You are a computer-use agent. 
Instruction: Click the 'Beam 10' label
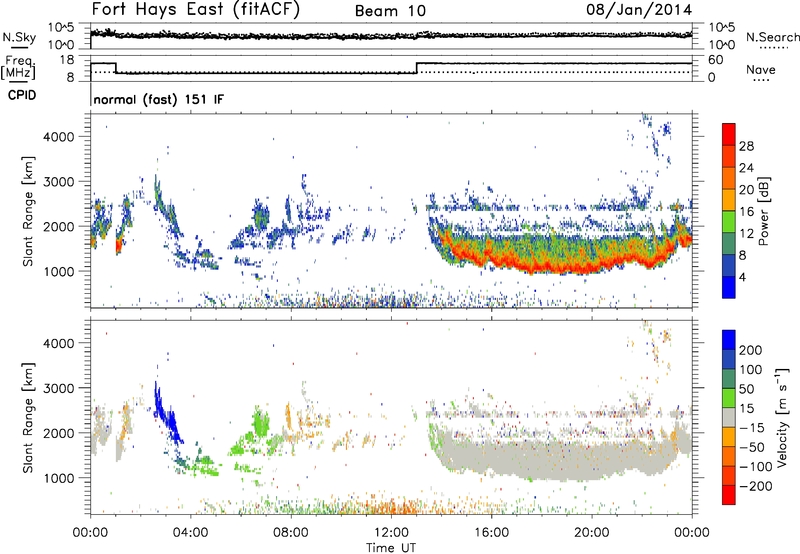pyautogui.click(x=390, y=11)
